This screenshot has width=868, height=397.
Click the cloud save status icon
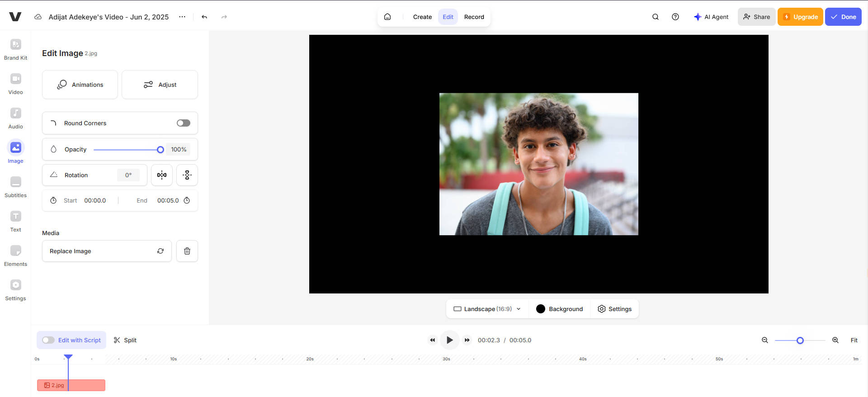click(38, 17)
